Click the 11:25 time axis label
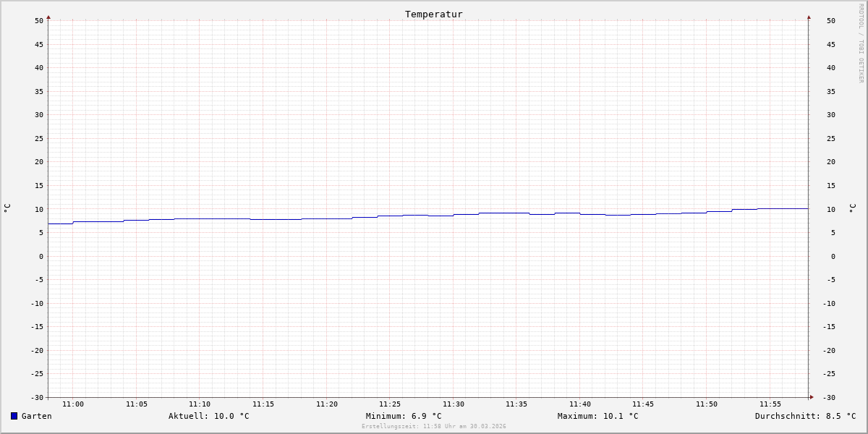868x434 pixels. (390, 404)
